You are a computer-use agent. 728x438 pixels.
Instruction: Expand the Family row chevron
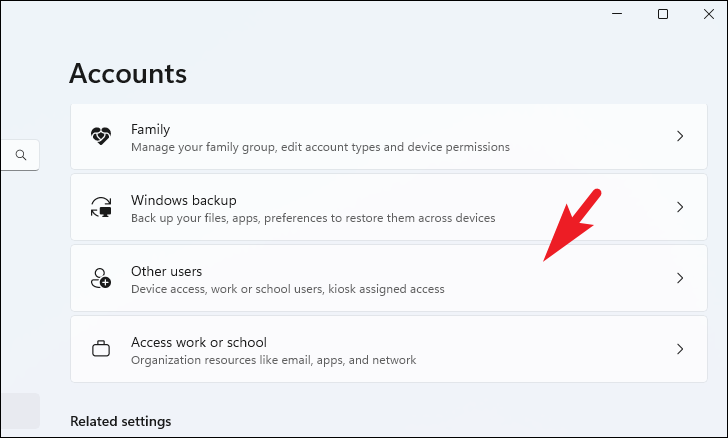tap(680, 136)
